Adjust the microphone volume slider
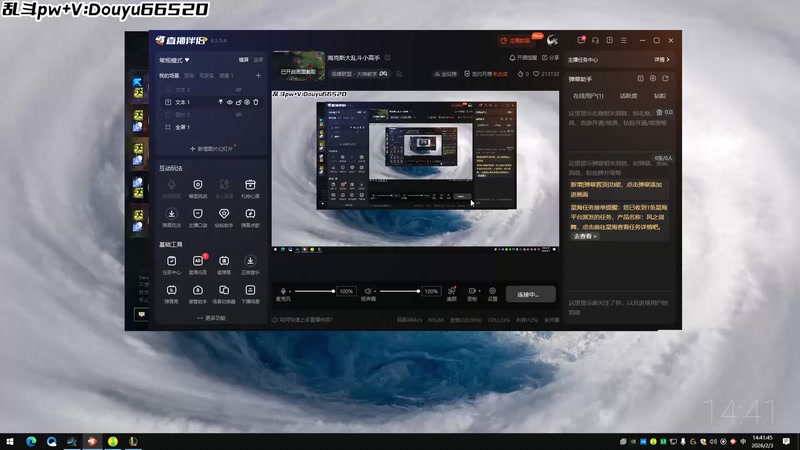The height and width of the screenshot is (450, 800). click(x=314, y=291)
